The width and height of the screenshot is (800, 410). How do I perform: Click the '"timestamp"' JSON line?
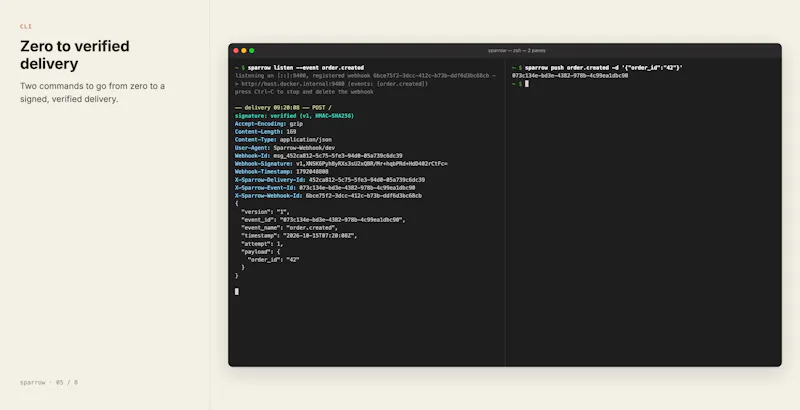coord(299,236)
